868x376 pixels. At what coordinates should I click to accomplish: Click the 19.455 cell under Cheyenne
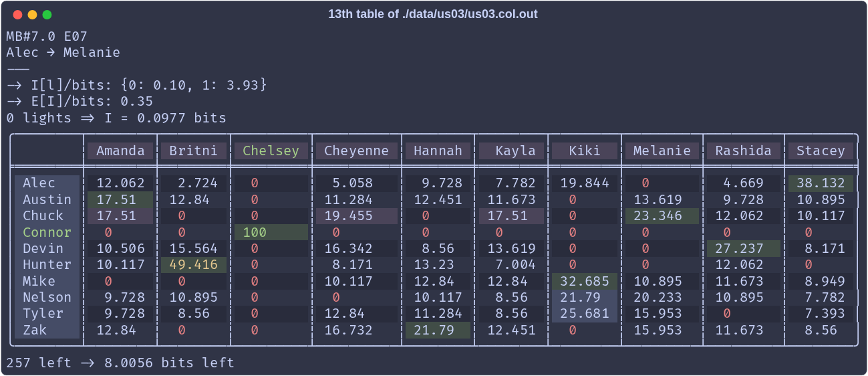pyautogui.click(x=356, y=215)
